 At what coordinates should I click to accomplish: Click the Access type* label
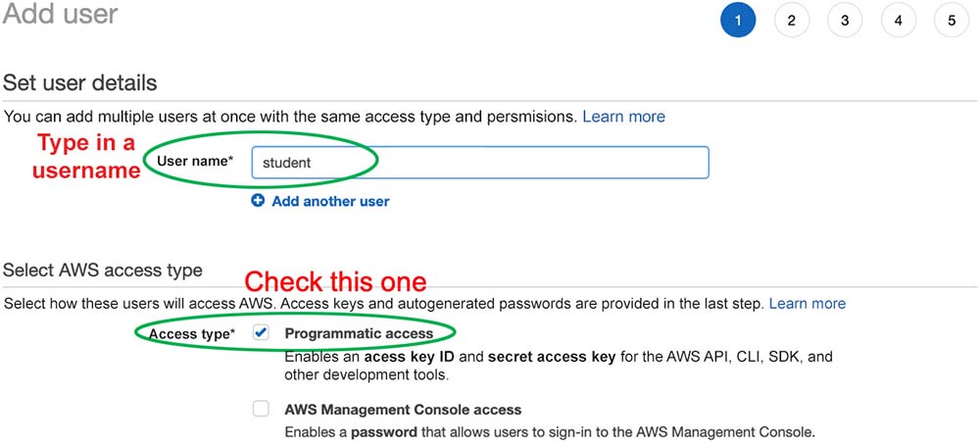pyautogui.click(x=192, y=334)
